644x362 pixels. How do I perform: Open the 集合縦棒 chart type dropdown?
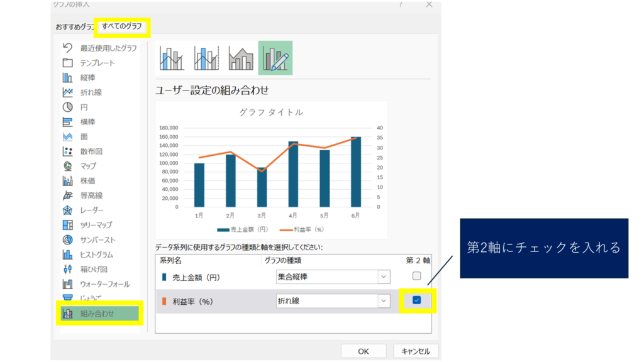click(384, 277)
